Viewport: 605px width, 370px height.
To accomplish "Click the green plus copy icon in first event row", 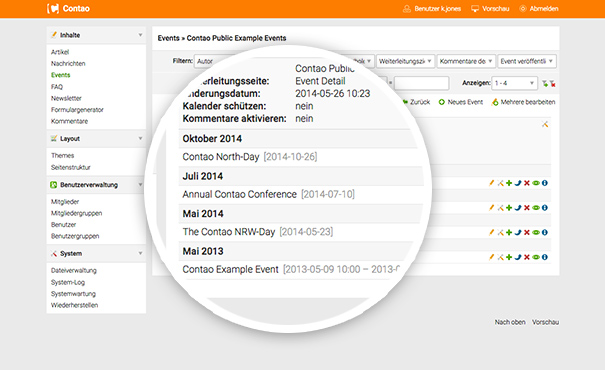I will pyautogui.click(x=509, y=183).
